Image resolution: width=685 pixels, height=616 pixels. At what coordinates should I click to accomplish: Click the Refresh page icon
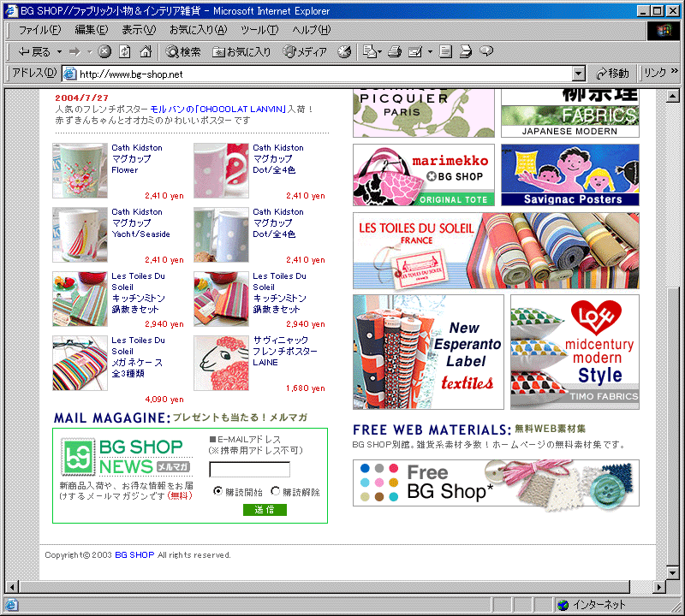pyautogui.click(x=124, y=51)
